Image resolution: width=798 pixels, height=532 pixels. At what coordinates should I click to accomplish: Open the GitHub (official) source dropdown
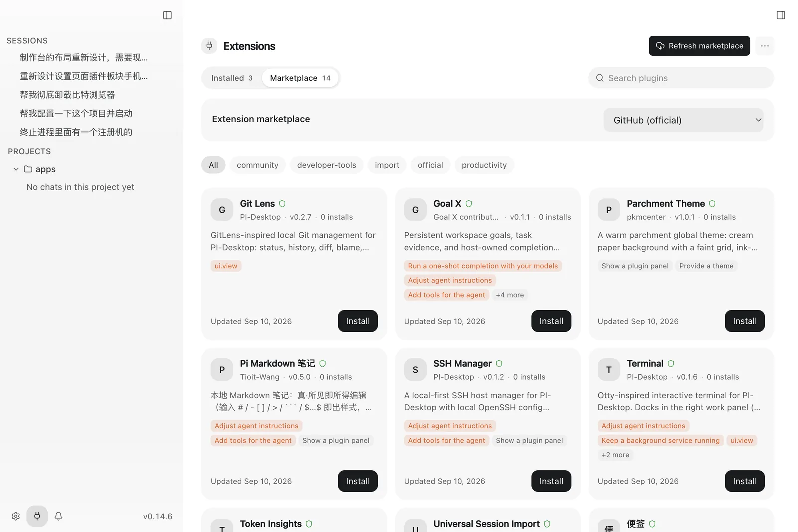683,120
